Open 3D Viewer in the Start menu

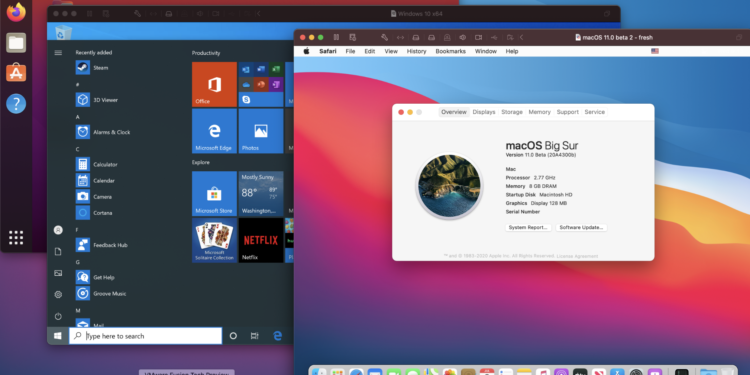coord(97,100)
